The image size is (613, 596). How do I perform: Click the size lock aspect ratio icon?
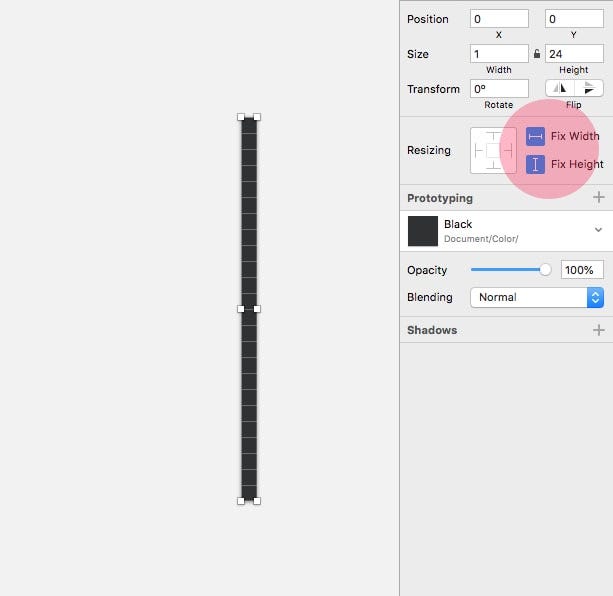(x=537, y=54)
